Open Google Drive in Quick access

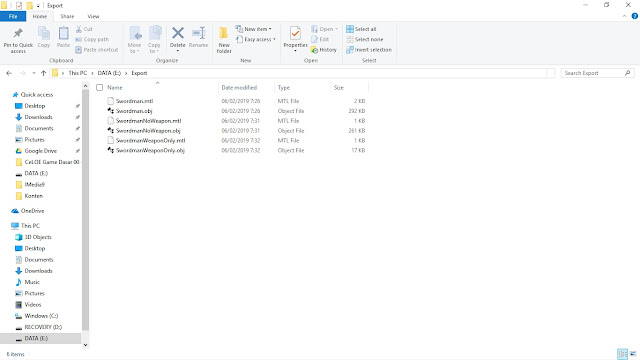pyautogui.click(x=40, y=151)
